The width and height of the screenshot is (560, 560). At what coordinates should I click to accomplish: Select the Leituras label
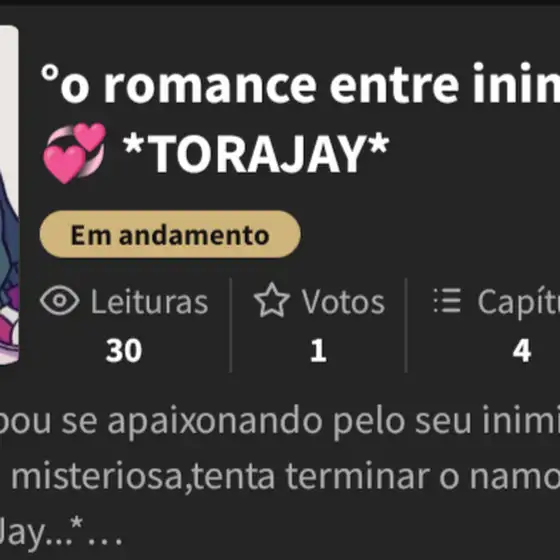(x=149, y=302)
